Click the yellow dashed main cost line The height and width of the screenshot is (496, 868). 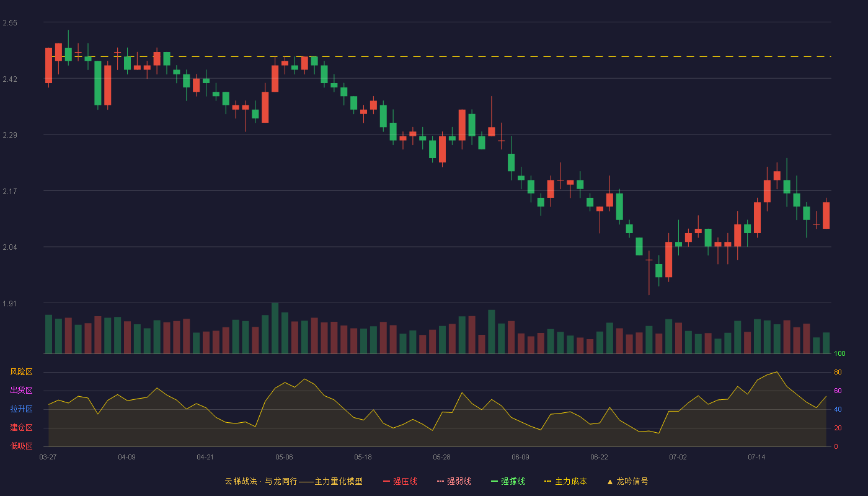[x=437, y=56]
